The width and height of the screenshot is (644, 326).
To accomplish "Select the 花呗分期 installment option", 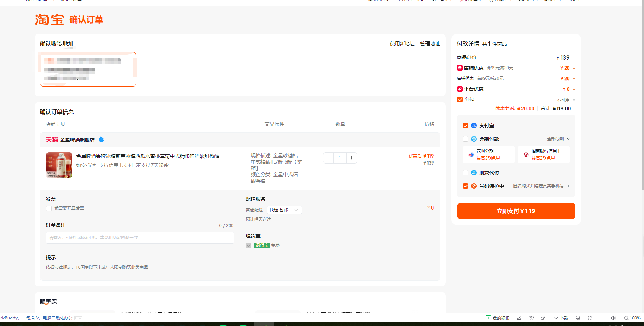I will (489, 155).
